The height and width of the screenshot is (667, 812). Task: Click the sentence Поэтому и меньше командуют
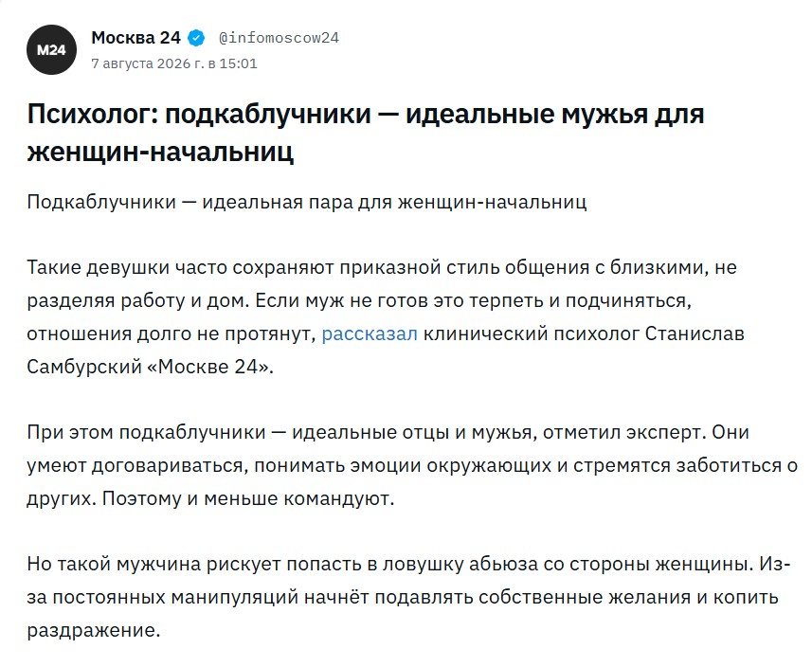(248, 498)
